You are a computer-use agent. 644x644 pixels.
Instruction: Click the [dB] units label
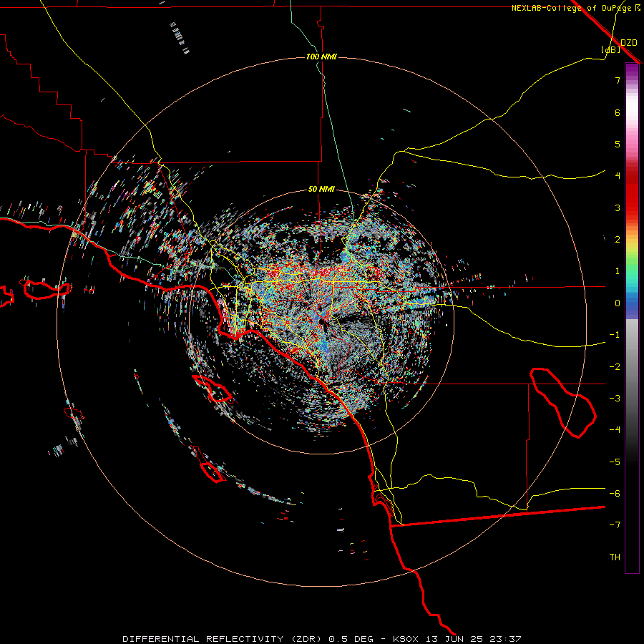(x=611, y=49)
